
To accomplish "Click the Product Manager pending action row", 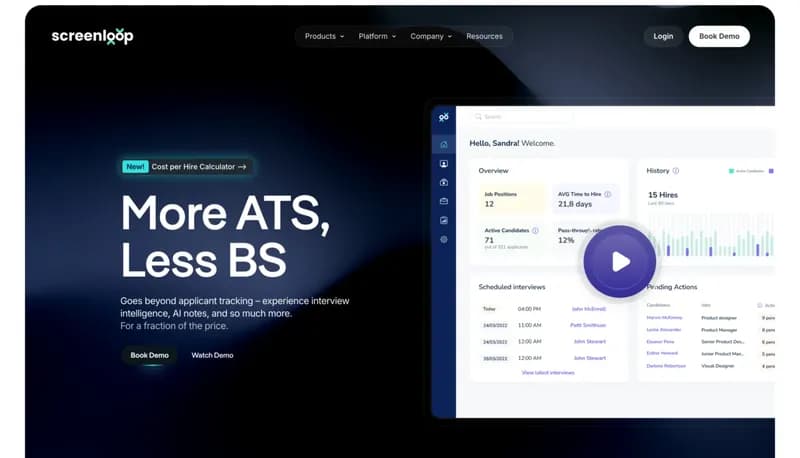I will [x=710, y=330].
